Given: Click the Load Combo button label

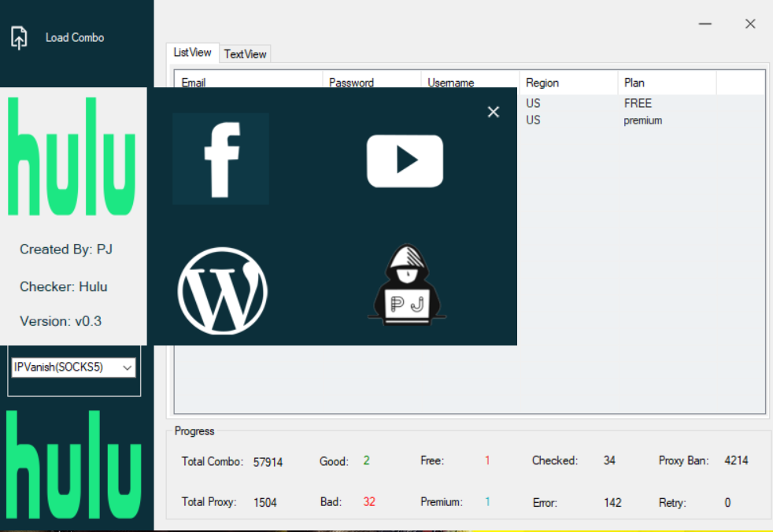Looking at the screenshot, I should coord(75,38).
